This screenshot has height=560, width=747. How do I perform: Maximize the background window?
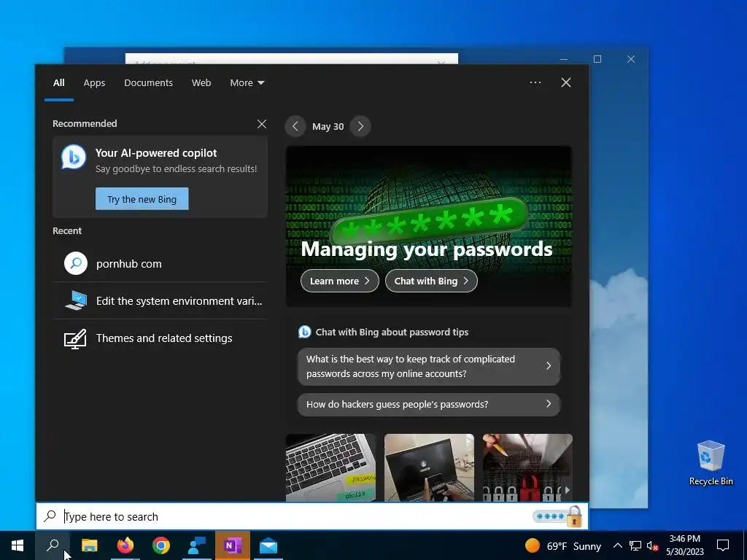(597, 59)
